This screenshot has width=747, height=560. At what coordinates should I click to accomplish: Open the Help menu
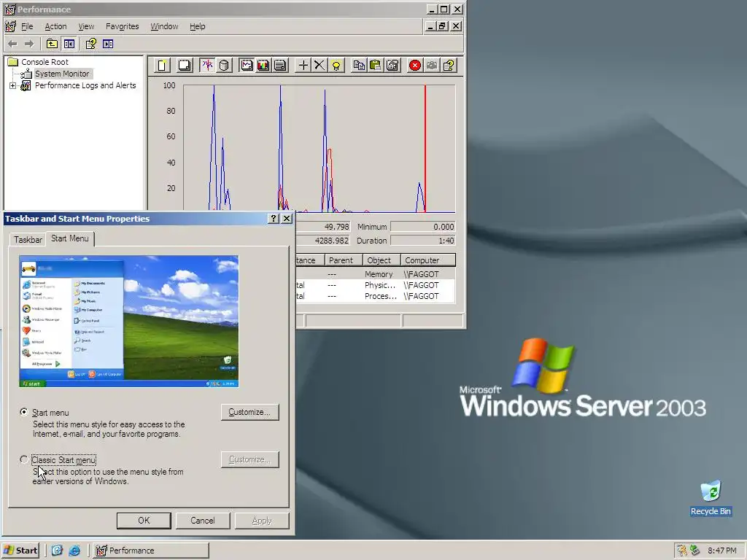coord(197,26)
